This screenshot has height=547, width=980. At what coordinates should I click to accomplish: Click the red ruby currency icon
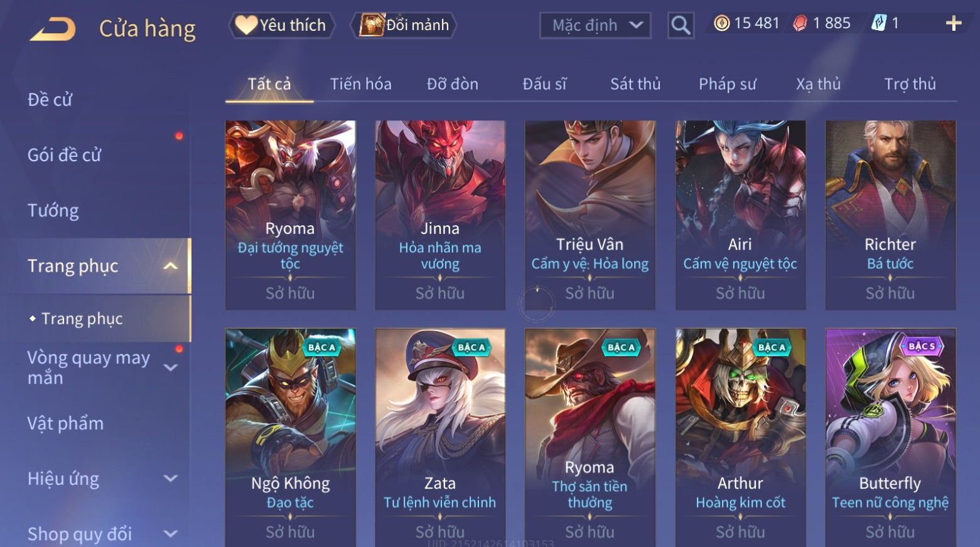[800, 24]
